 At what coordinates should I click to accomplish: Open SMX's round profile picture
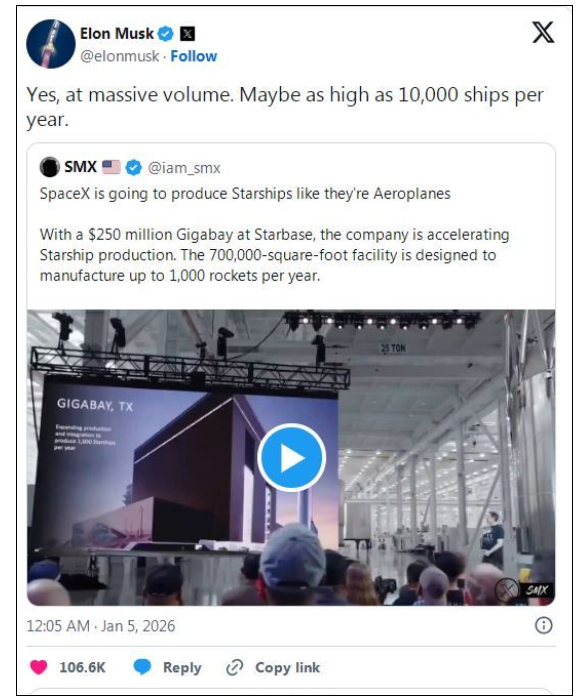(x=50, y=167)
